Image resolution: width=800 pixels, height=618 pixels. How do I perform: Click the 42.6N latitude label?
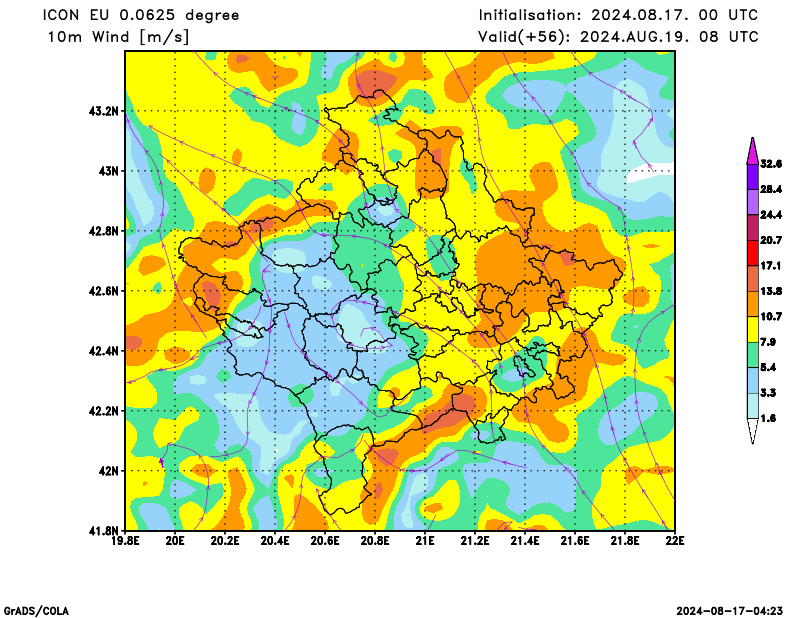point(104,291)
